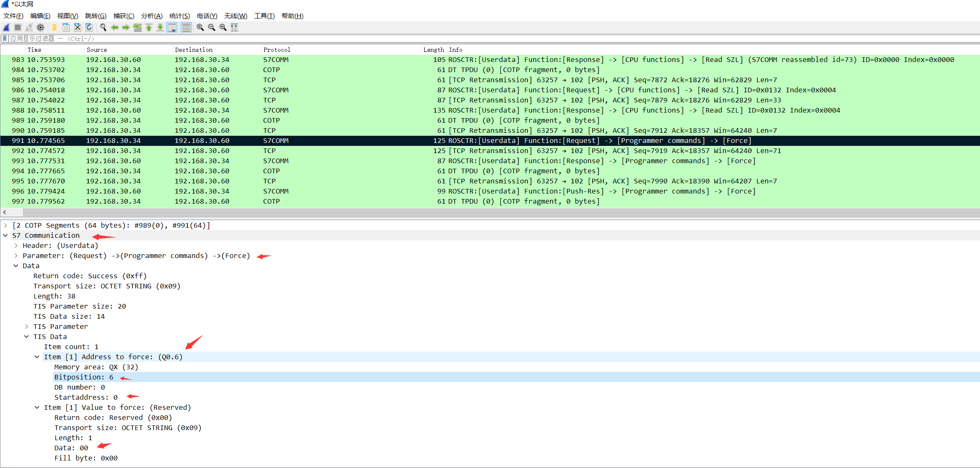Toggle packet coloring rules button
This screenshot has height=468, width=980.
186,27
